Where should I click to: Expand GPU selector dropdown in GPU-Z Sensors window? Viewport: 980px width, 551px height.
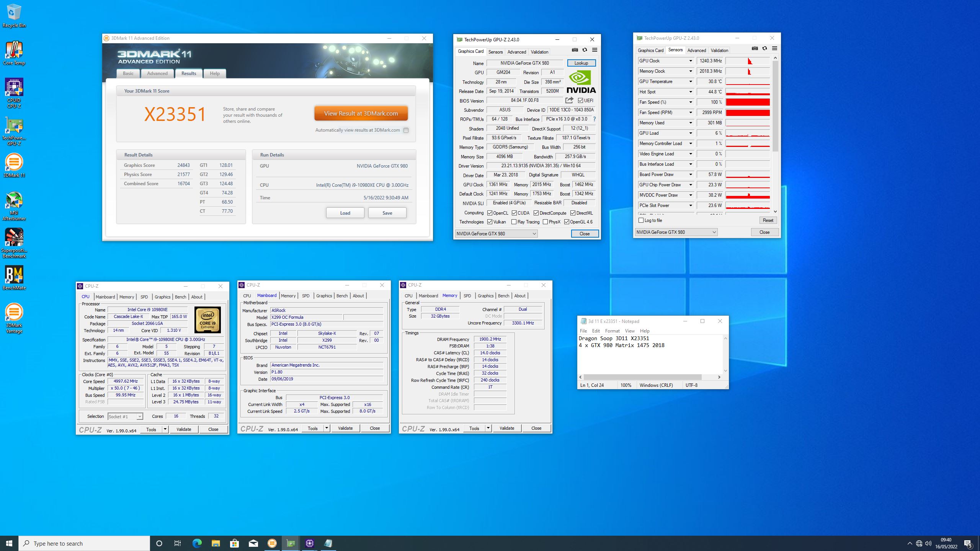click(714, 232)
